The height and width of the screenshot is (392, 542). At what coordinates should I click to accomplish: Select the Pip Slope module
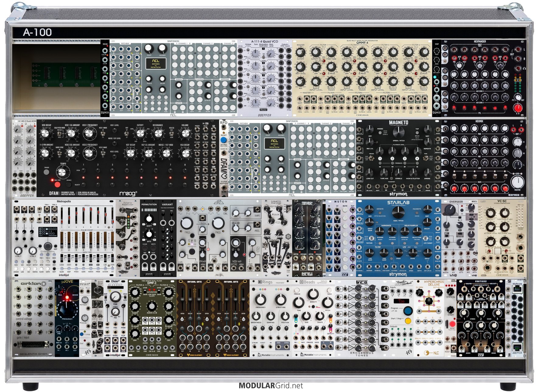(85, 318)
